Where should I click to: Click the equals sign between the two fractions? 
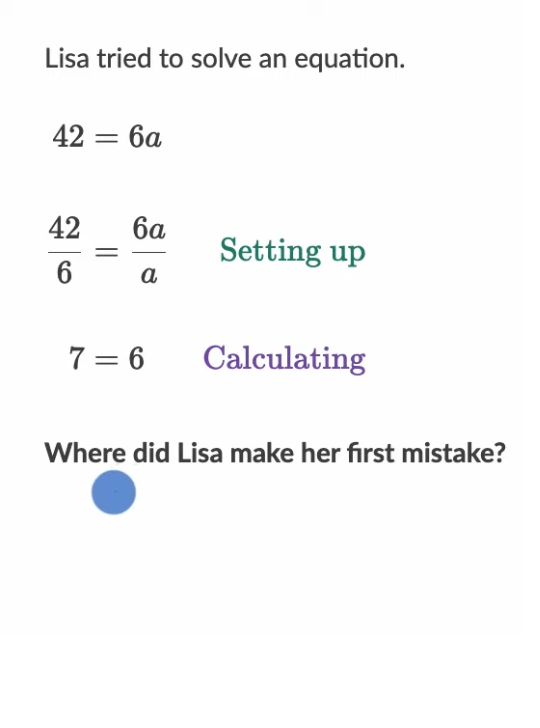(x=106, y=252)
